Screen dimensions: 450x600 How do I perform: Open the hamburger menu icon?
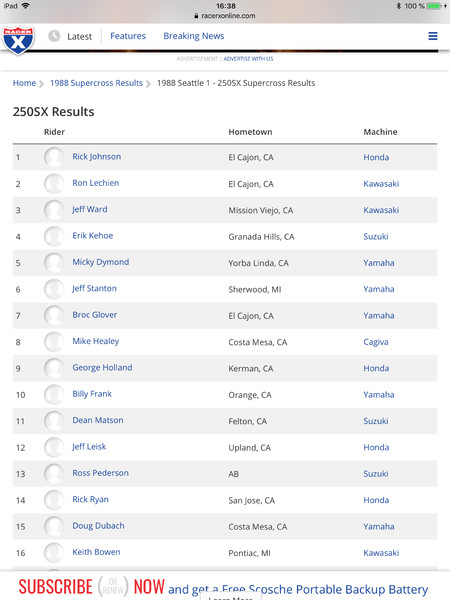pyautogui.click(x=433, y=36)
